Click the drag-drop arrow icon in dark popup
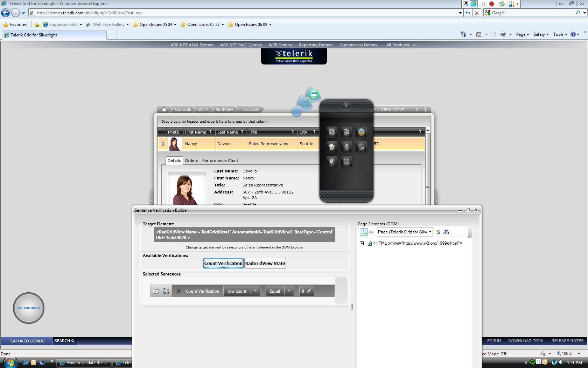Image resolution: width=588 pixels, height=368 pixels. (x=361, y=146)
